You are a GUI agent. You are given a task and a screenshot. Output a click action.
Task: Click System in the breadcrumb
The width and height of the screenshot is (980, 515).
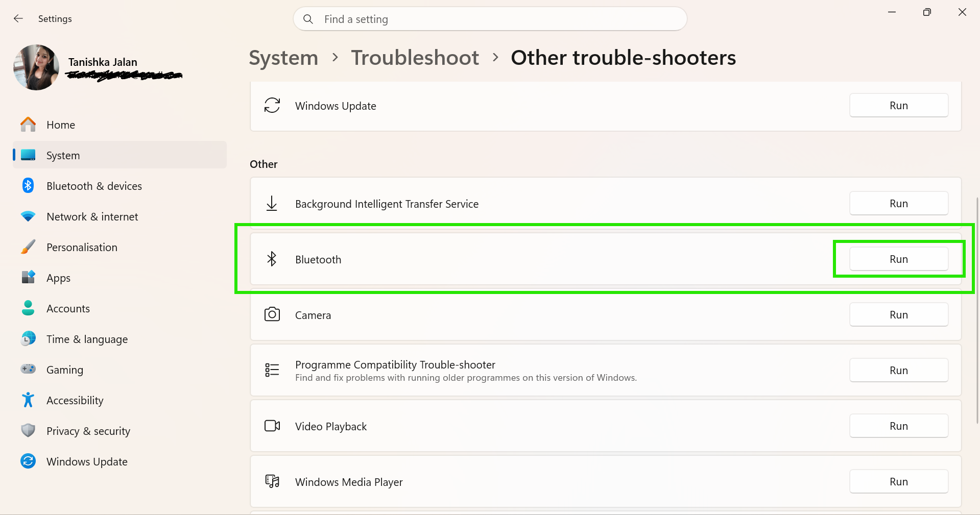[283, 58]
